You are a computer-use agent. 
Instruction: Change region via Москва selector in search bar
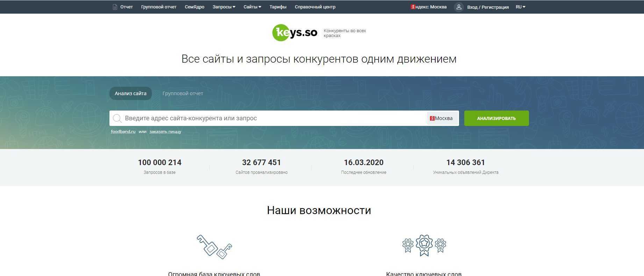[x=442, y=118]
